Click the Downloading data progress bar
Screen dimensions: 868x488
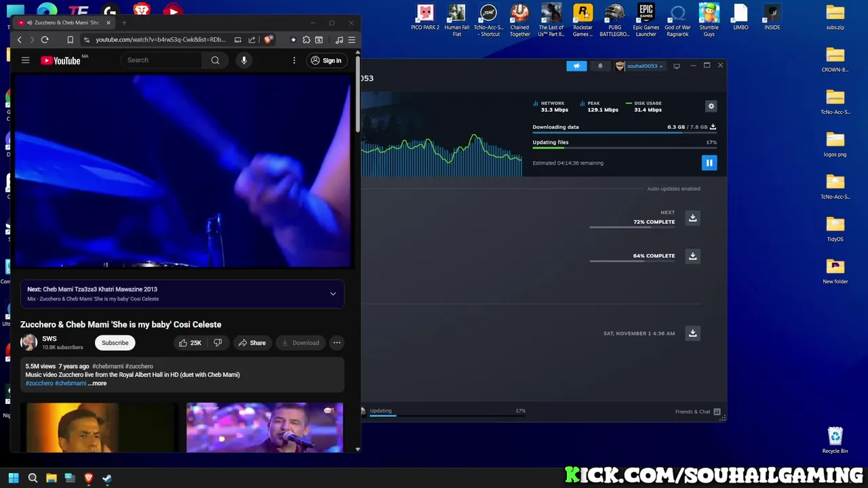pyautogui.click(x=625, y=133)
